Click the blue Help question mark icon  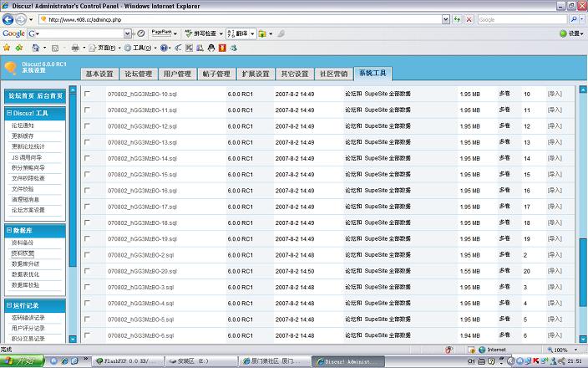164,48
